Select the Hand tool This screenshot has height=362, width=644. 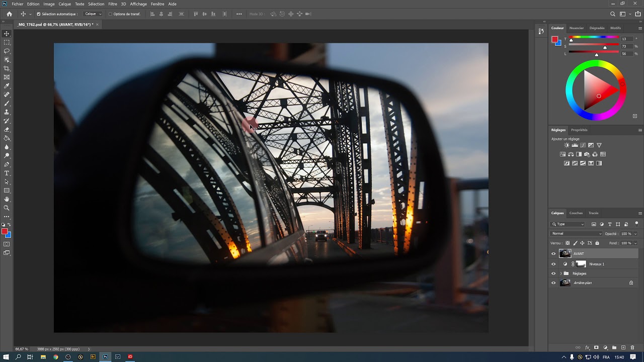7,199
